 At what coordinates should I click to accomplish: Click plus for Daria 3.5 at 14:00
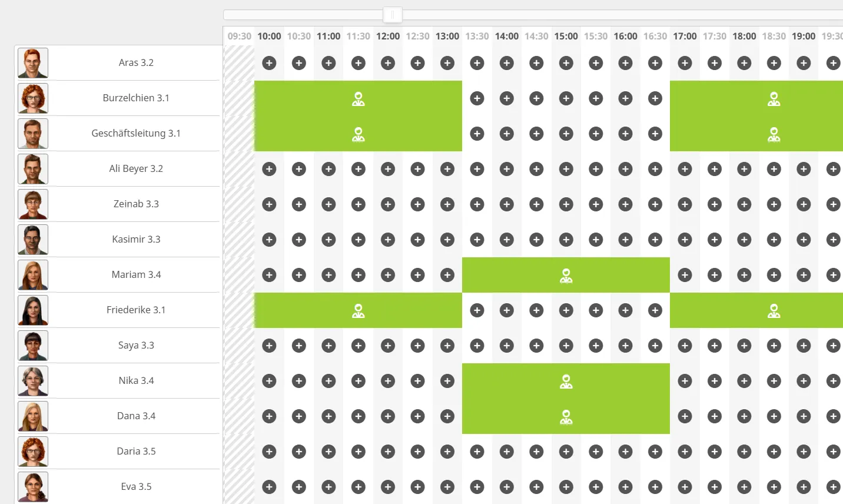[507, 452]
